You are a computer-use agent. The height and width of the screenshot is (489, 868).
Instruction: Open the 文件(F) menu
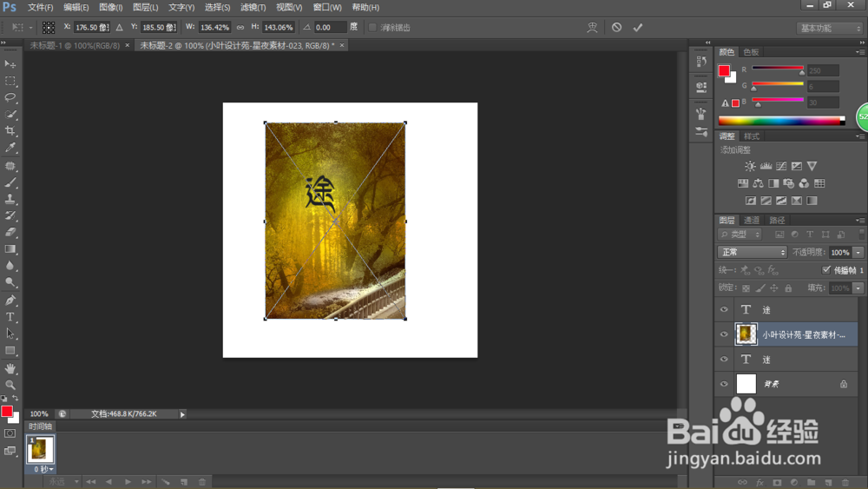[41, 7]
